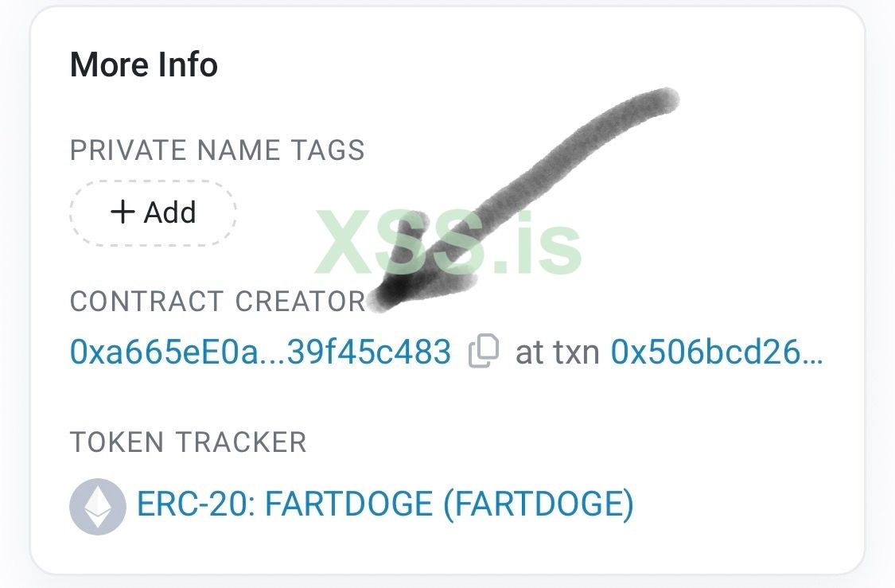The width and height of the screenshot is (895, 588).
Task: Click the (FARTDOGE) symbol in parentheses
Action: coord(538,504)
